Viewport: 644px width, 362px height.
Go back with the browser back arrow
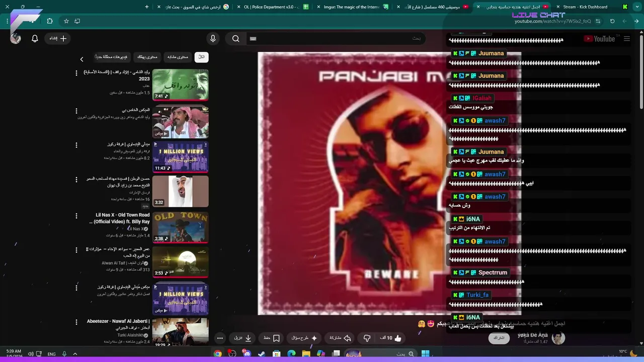pyautogui.click(x=637, y=21)
